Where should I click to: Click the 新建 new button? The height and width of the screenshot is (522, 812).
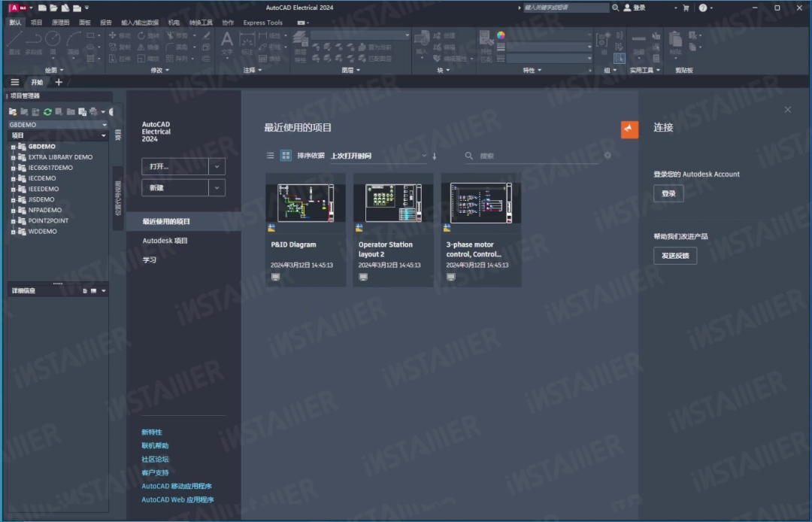(175, 188)
